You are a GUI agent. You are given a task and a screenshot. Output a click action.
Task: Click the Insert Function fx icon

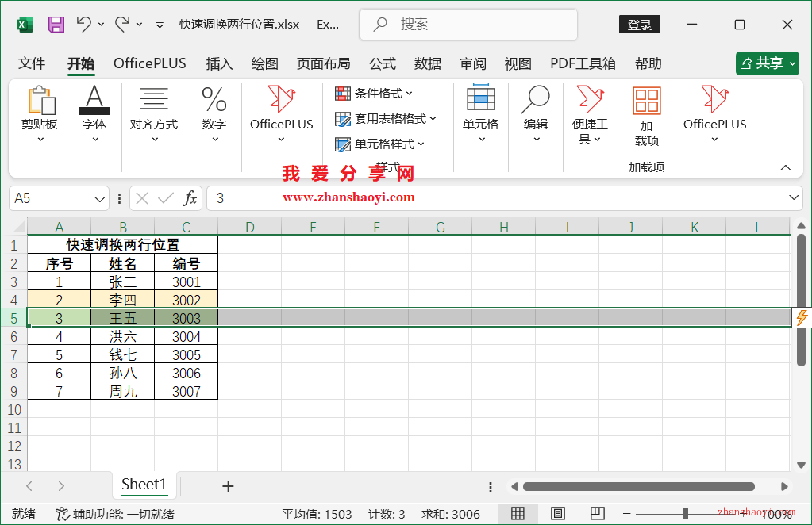point(190,198)
